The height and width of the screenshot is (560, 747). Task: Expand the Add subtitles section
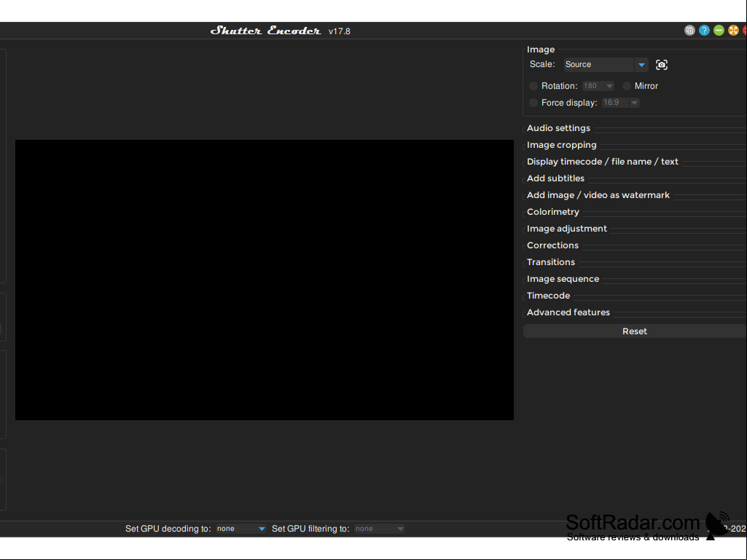point(555,178)
